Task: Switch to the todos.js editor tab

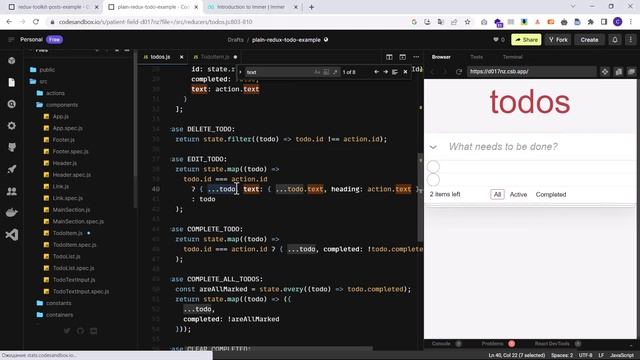Action: (x=160, y=57)
